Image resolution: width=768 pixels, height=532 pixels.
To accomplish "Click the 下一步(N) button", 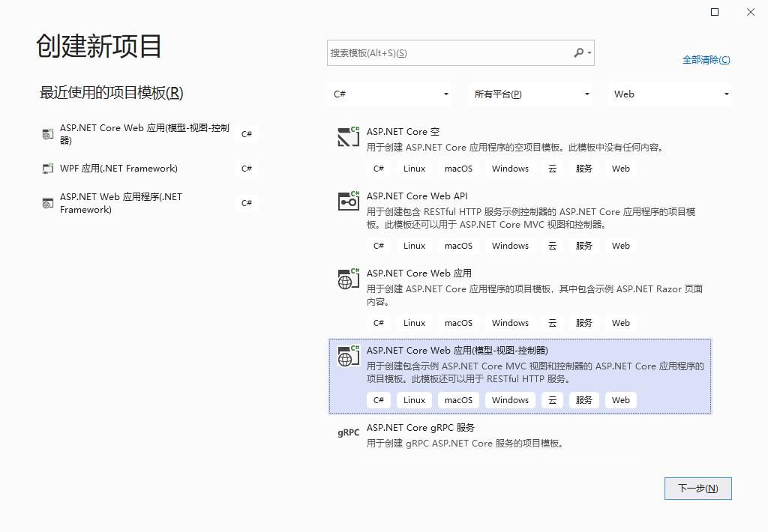I will 698,489.
